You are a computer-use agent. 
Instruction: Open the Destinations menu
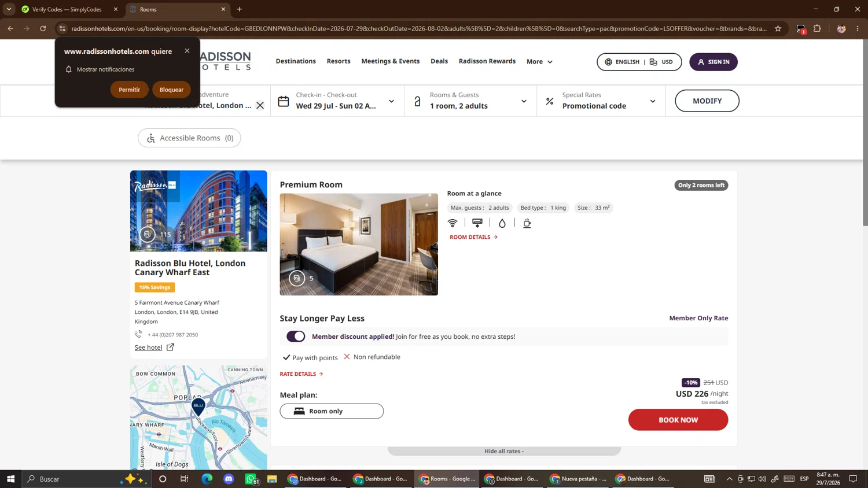(296, 61)
